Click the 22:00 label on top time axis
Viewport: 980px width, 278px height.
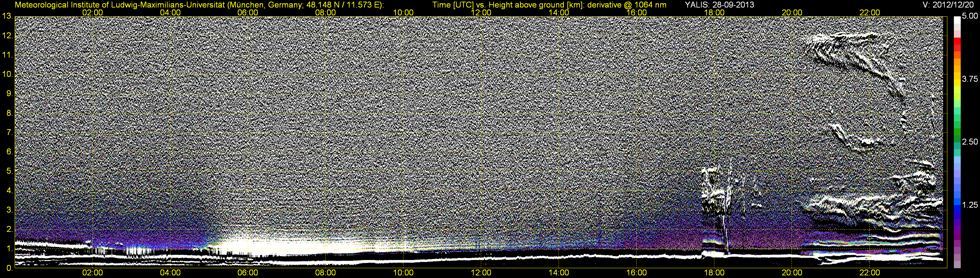[x=870, y=12]
